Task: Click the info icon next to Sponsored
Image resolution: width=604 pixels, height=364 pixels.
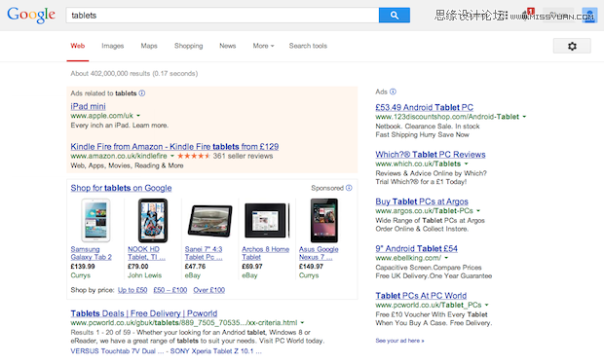Action: [349, 188]
